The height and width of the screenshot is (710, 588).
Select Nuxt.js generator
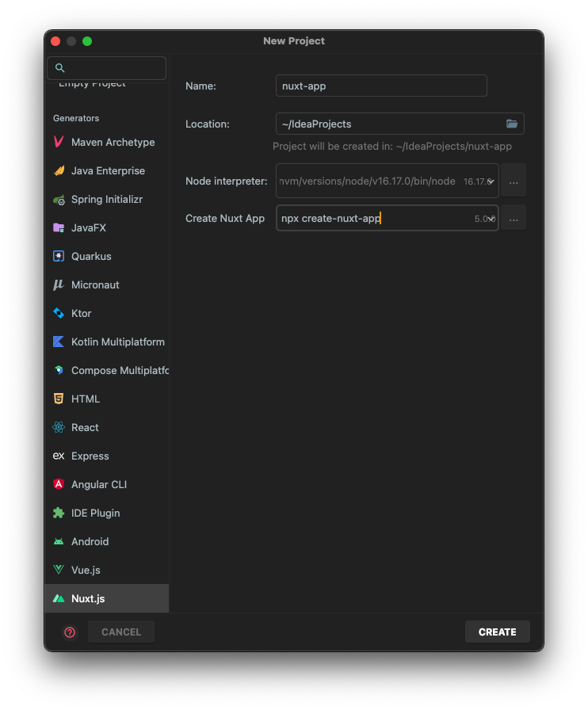click(107, 598)
